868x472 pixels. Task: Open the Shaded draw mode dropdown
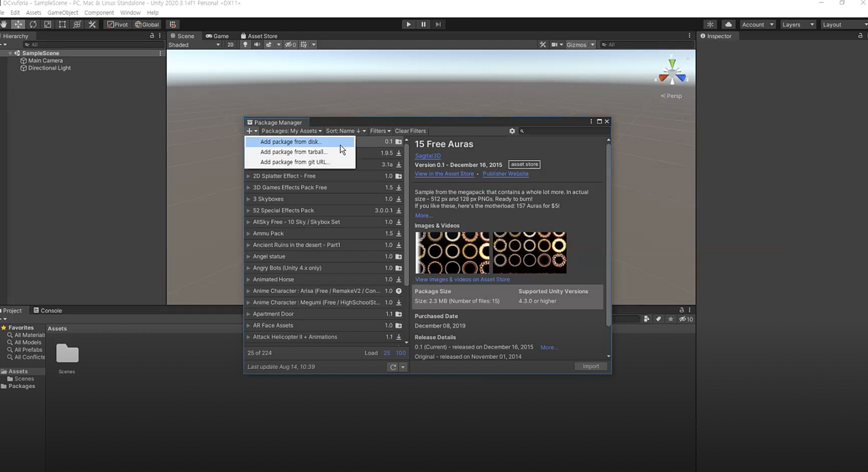point(195,45)
